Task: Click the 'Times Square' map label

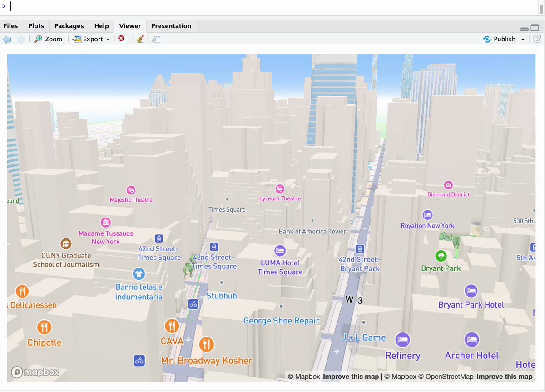Action: click(227, 209)
